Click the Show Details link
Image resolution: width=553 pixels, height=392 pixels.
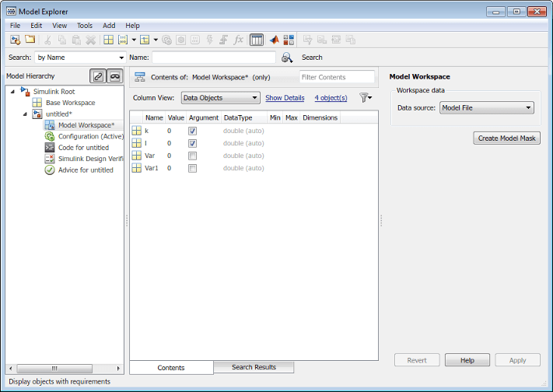click(x=285, y=98)
